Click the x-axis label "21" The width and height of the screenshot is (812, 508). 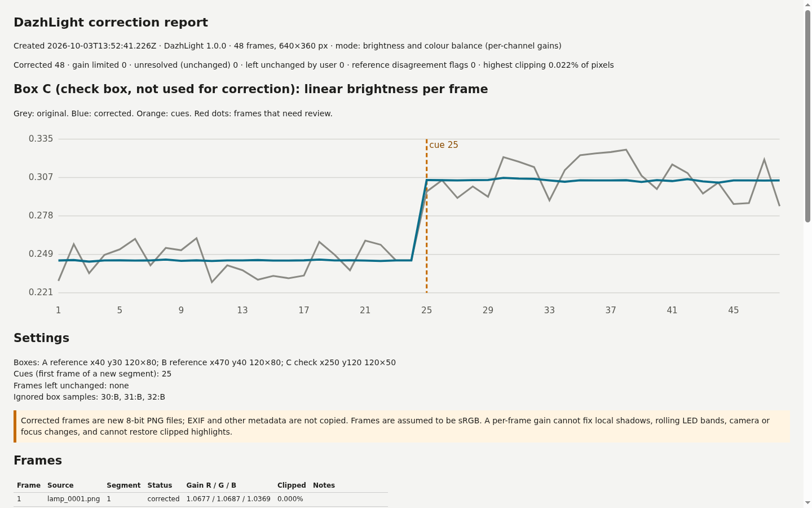[x=365, y=310]
